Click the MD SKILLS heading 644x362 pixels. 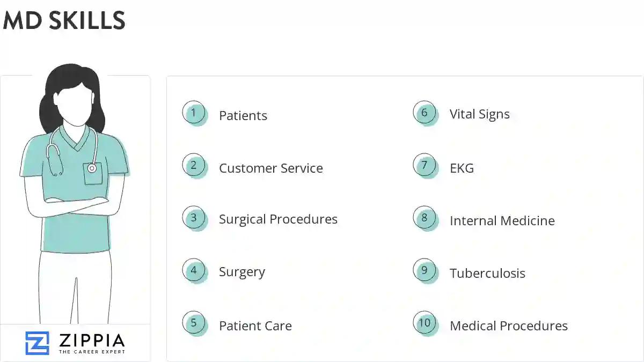(64, 20)
